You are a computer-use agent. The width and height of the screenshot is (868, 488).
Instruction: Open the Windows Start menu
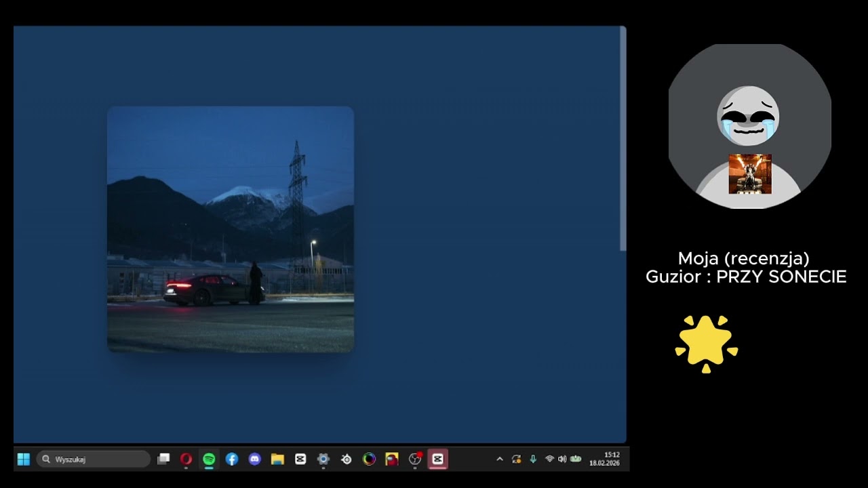[23, 460]
